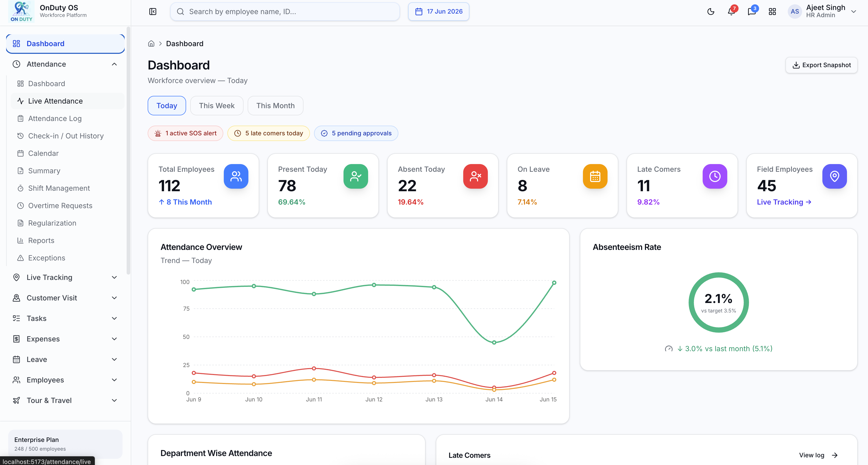Click the Enterprise Plan card
The image size is (868, 465).
(x=65, y=444)
